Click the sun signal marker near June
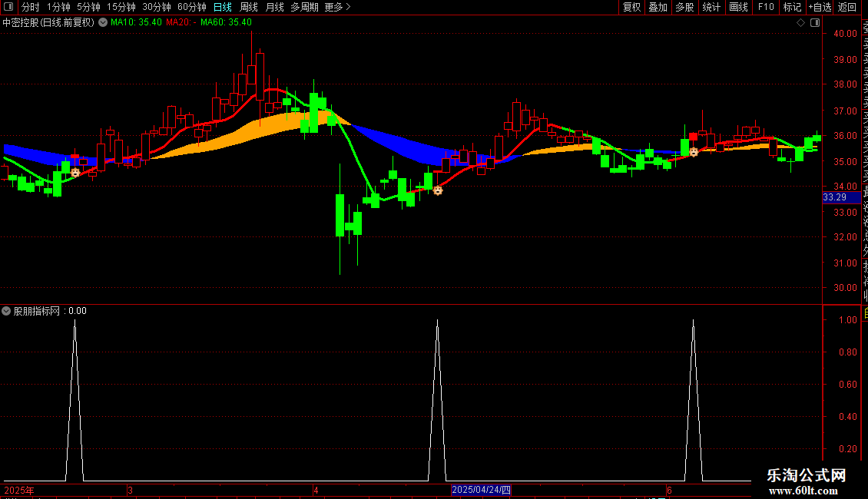868x499 pixels. (694, 151)
